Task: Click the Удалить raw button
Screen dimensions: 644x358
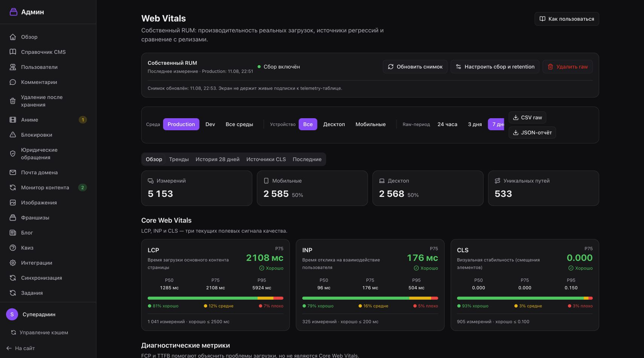Action: tap(568, 67)
